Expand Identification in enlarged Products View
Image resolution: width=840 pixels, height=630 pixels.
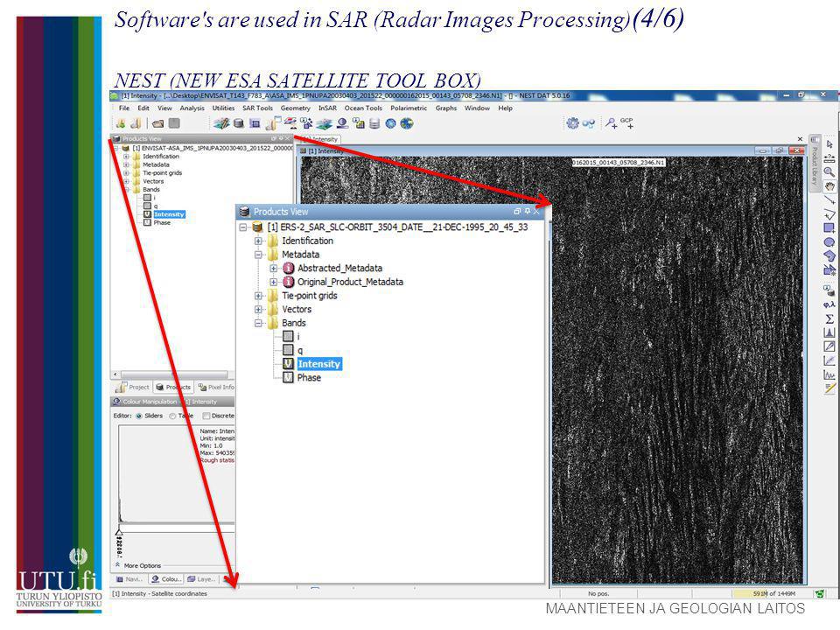(258, 241)
